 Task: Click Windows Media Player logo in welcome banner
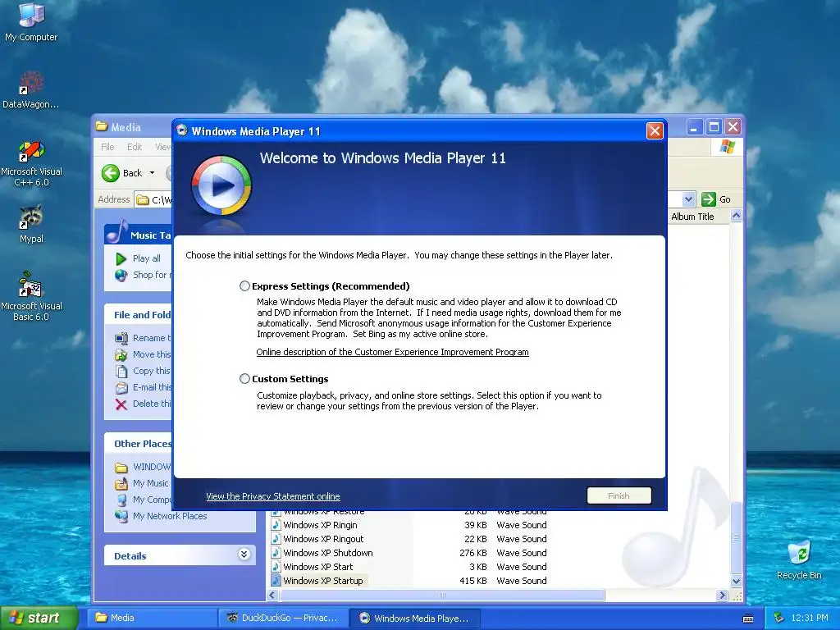[x=221, y=185]
